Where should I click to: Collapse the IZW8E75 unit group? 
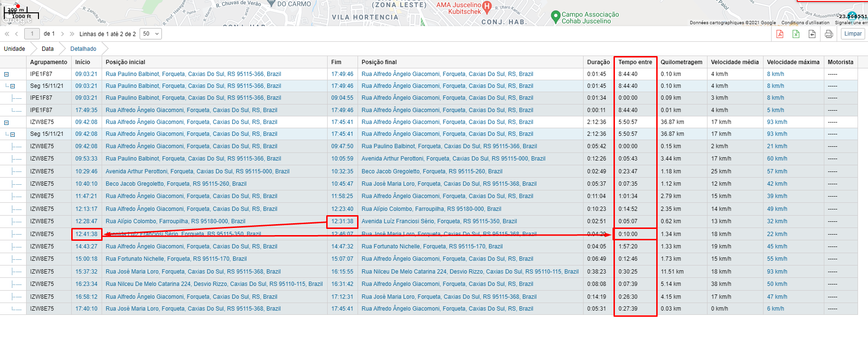(x=7, y=123)
